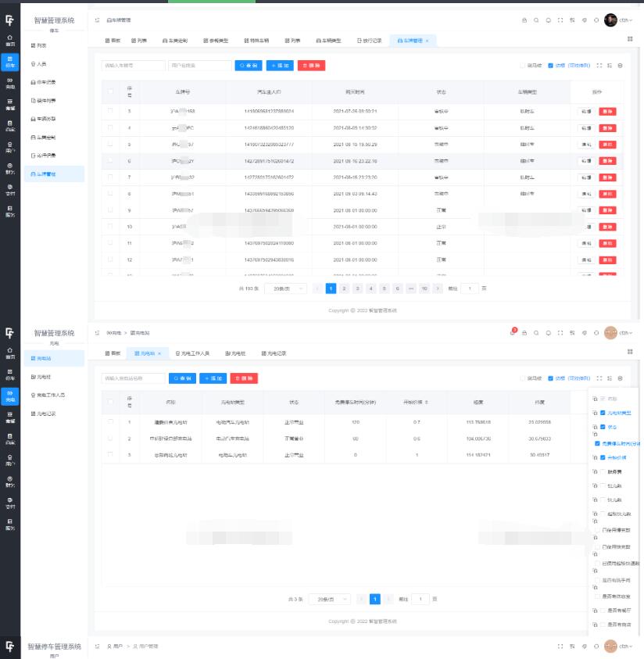The image size is (644, 659).
Task: Toggle the 斑马纹 checkbox above vehicle table
Action: click(x=524, y=66)
